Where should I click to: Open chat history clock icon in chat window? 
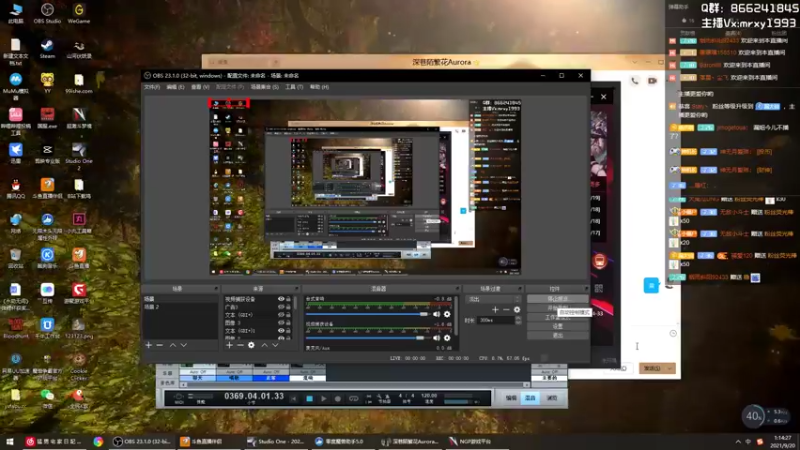pyautogui.click(x=673, y=333)
